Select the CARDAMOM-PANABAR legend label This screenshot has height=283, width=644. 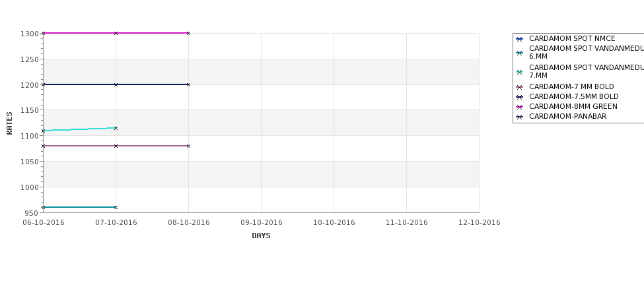click(567, 117)
